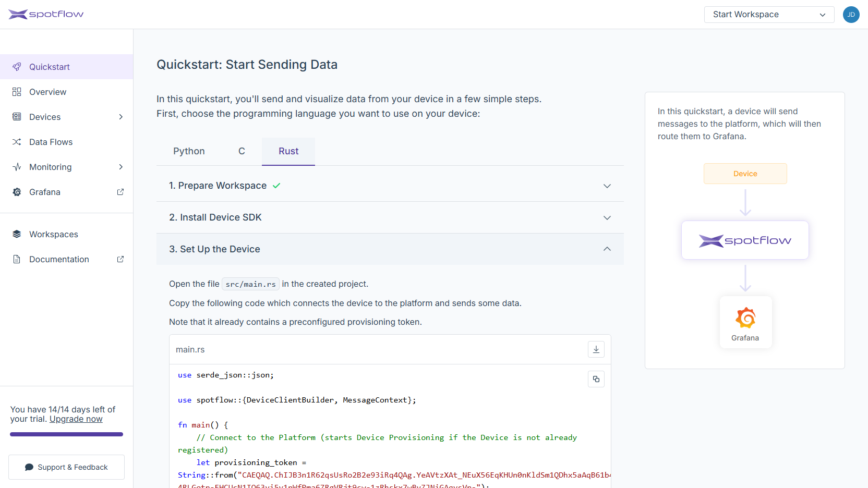Open the JD user avatar menu

coord(851,15)
